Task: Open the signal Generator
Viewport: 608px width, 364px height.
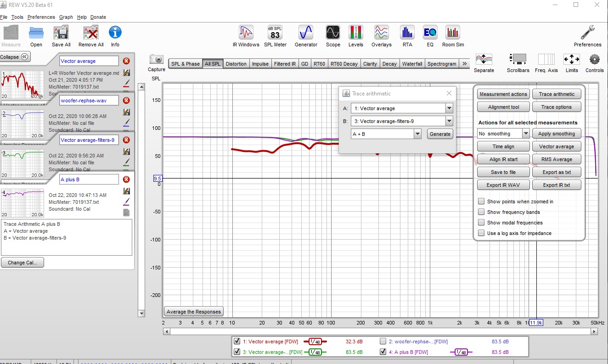Action: pos(306,33)
